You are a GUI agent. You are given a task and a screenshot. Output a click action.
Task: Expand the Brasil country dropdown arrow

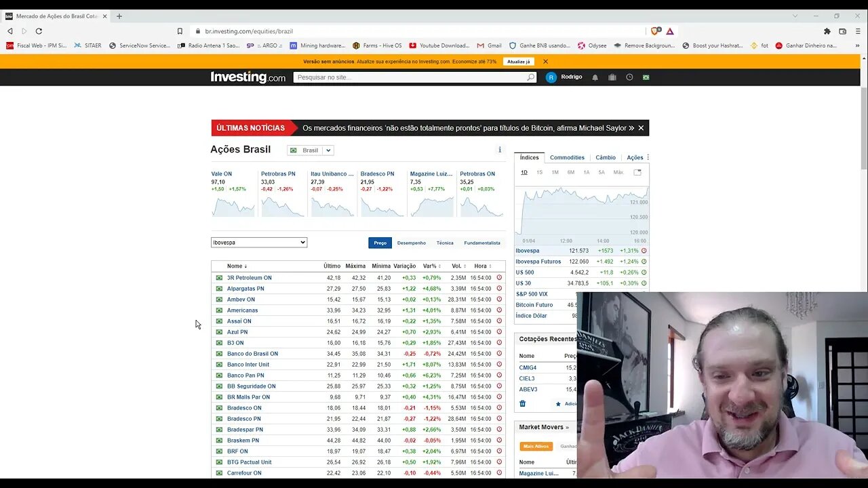(328, 150)
